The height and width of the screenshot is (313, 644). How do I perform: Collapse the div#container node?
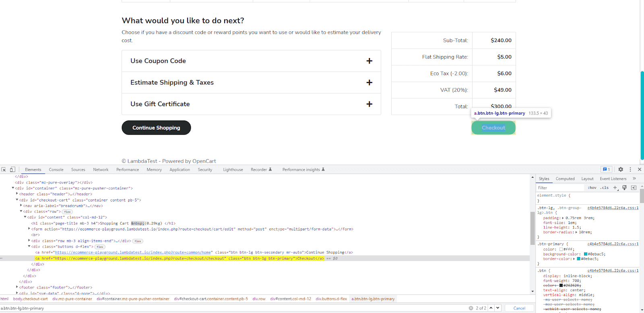coord(13,188)
